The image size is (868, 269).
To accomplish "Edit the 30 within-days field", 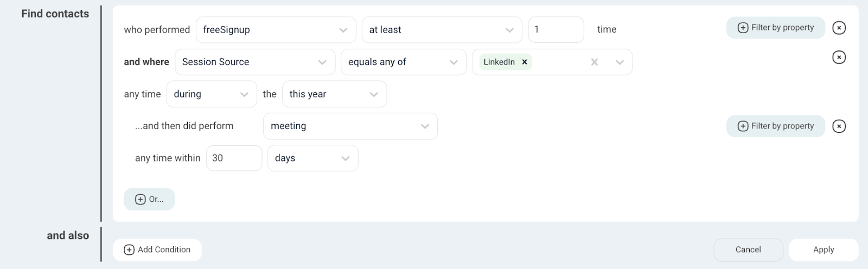I will click(x=234, y=158).
